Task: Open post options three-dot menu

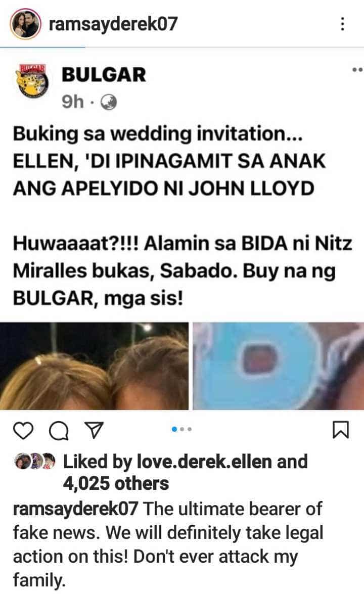Action: pos(342,24)
